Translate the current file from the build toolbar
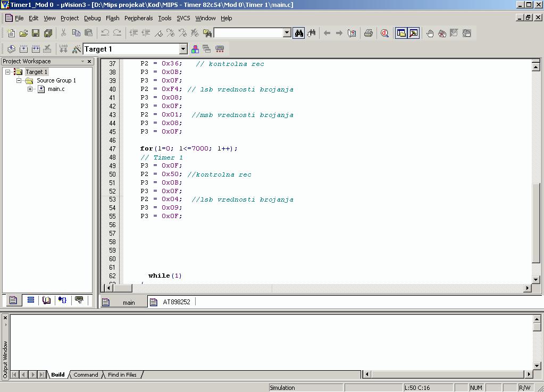 click(11, 49)
